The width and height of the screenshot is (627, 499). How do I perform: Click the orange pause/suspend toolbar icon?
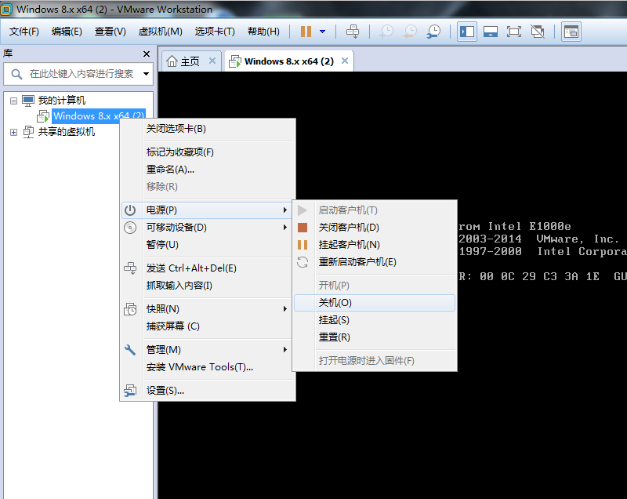306,32
